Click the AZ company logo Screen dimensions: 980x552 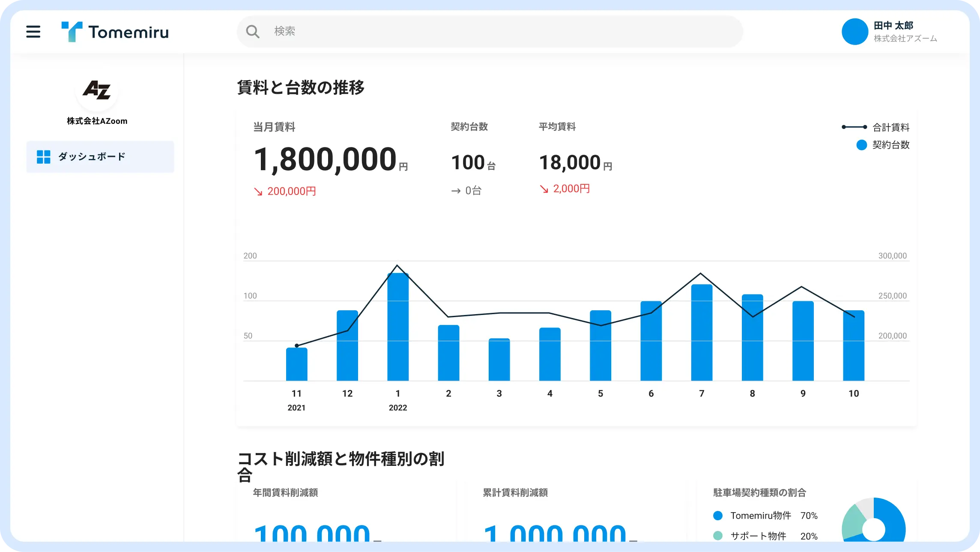97,90
